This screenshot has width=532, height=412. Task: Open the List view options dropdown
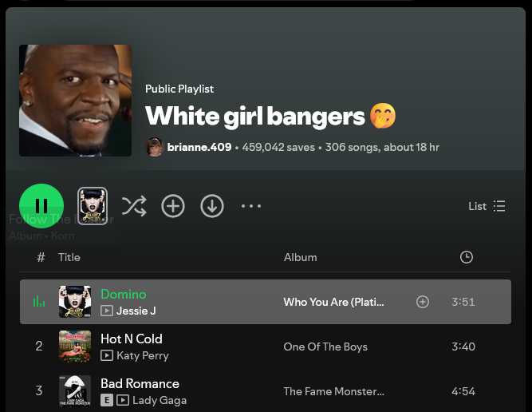(487, 206)
